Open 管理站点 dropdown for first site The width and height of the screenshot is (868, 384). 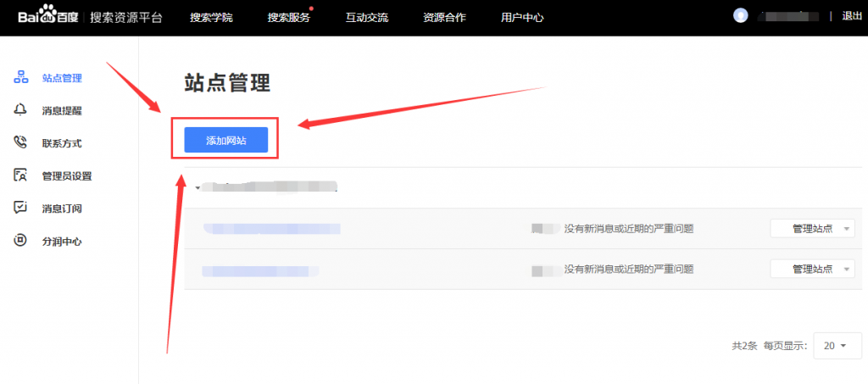tap(812, 229)
